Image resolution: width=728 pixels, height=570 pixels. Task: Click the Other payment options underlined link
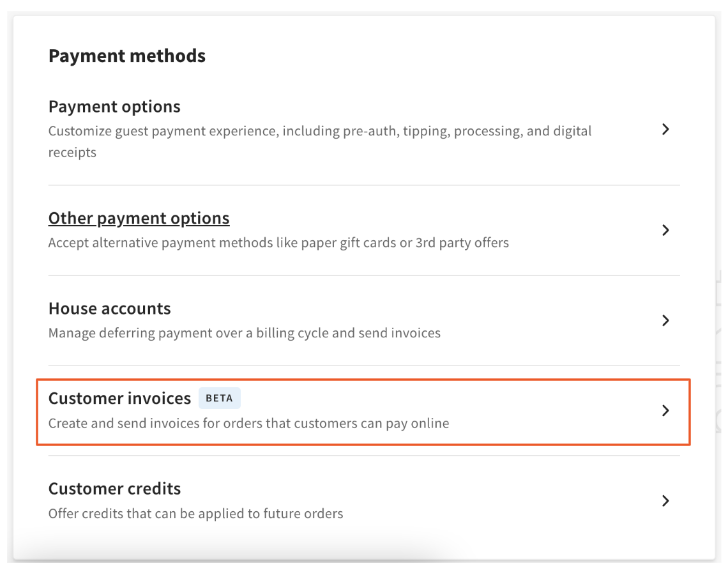pyautogui.click(x=139, y=218)
